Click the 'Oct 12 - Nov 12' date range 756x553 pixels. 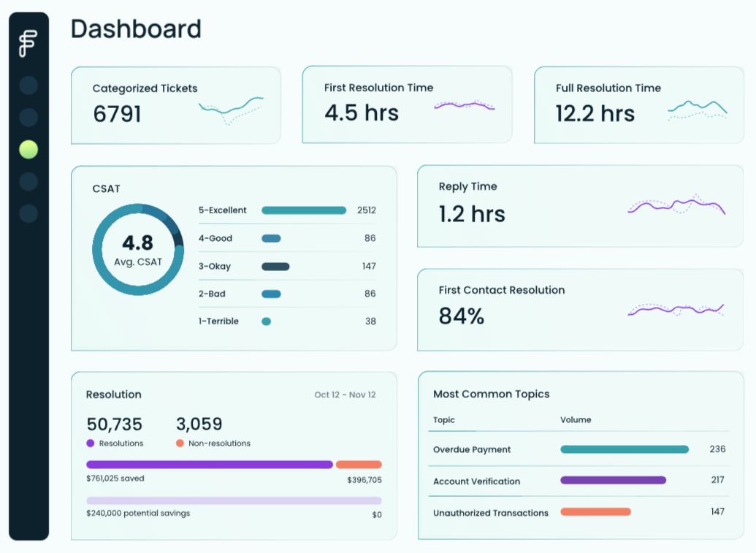(x=345, y=395)
